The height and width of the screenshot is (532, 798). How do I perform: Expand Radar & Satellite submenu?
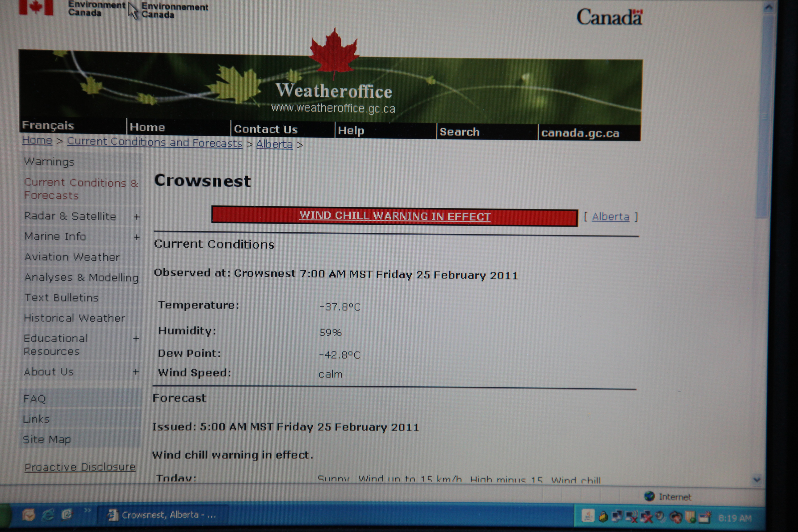pos(136,217)
